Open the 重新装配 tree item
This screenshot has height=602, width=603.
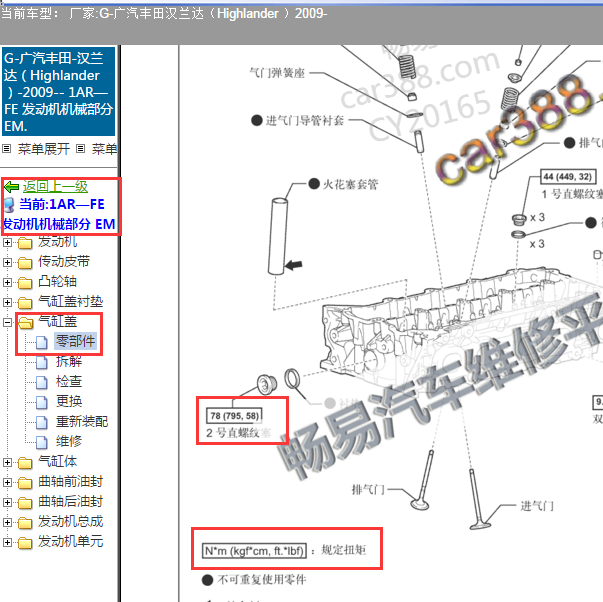coord(82,421)
